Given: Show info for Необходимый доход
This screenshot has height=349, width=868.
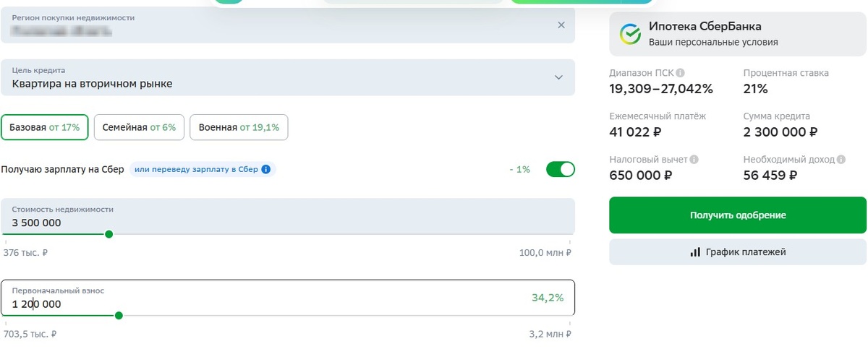Looking at the screenshot, I should click(841, 159).
